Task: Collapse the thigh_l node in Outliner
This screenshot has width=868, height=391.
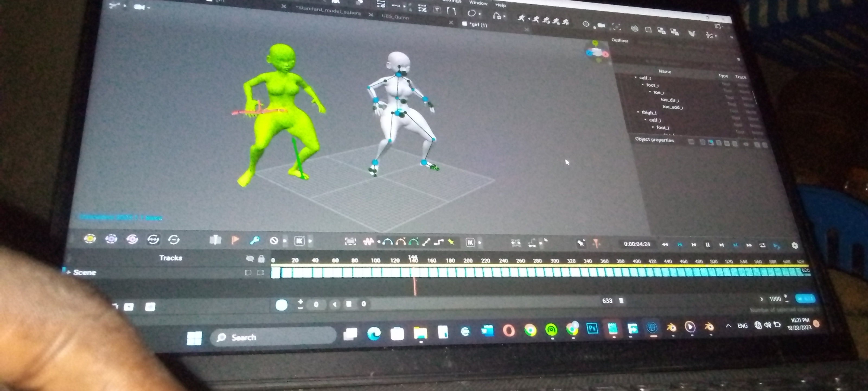Action: pyautogui.click(x=638, y=112)
